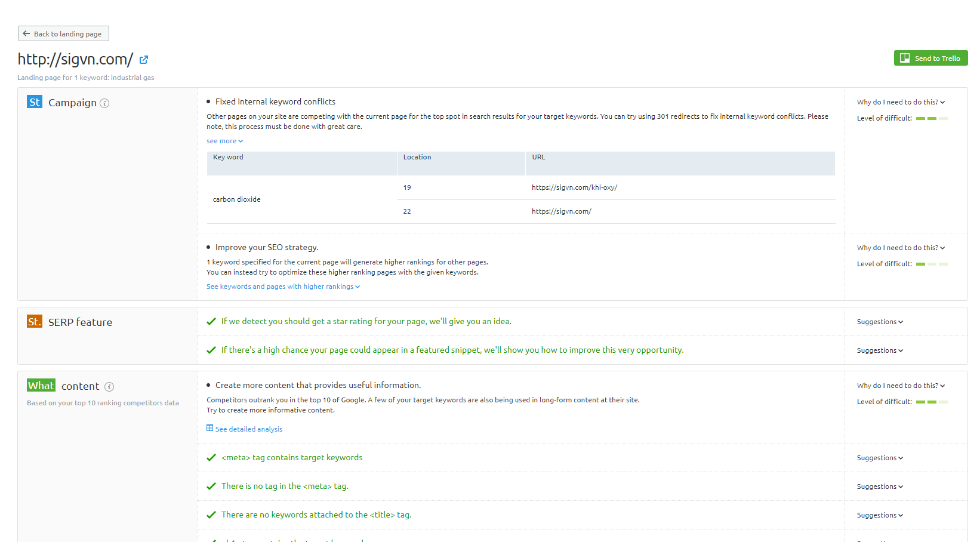
Task: Expand 'See keywords and pages with higher rankings'
Action: pyautogui.click(x=283, y=287)
